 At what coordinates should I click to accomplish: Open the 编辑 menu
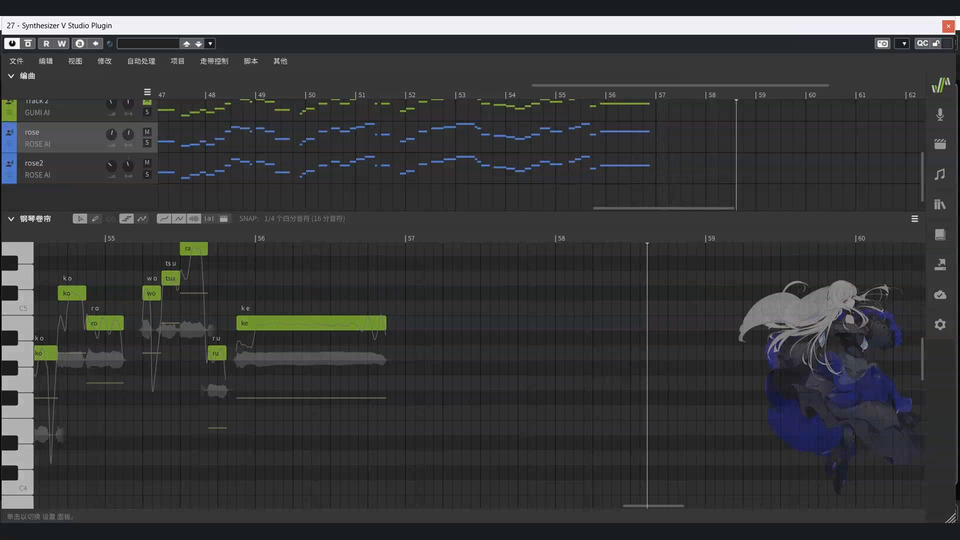[46, 61]
